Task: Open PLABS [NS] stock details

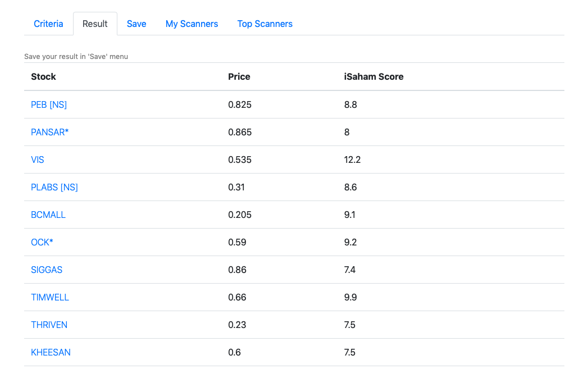Action: [54, 187]
